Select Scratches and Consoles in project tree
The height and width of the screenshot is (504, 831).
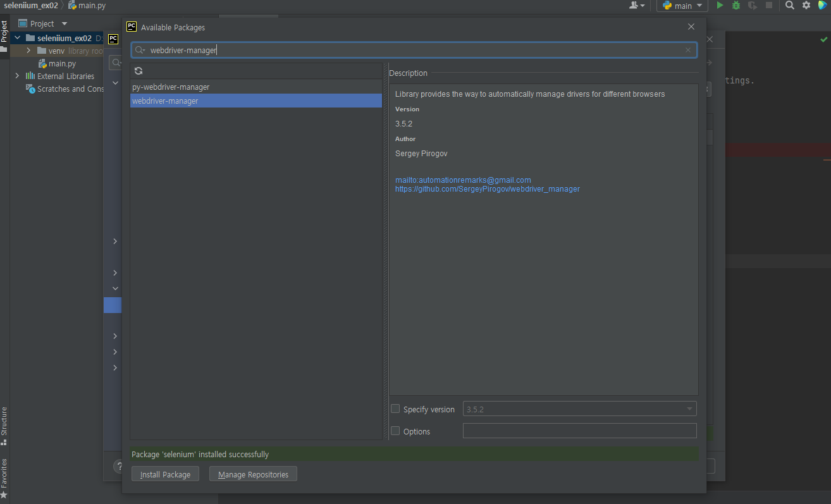tap(70, 89)
